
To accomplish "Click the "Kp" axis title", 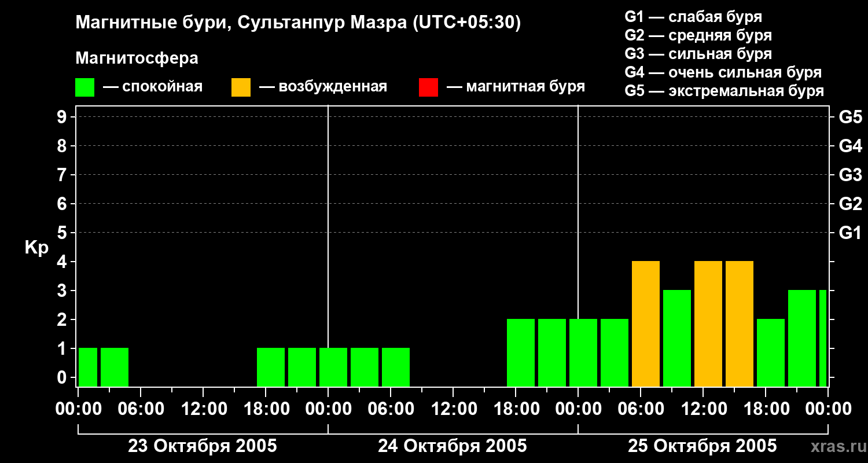I will coord(36,248).
